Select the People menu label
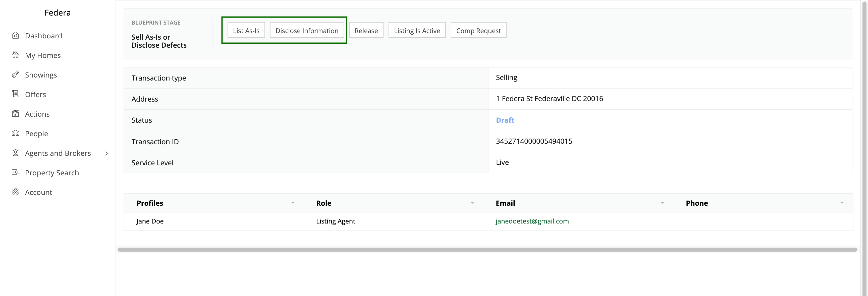The image size is (868, 296). (36, 133)
